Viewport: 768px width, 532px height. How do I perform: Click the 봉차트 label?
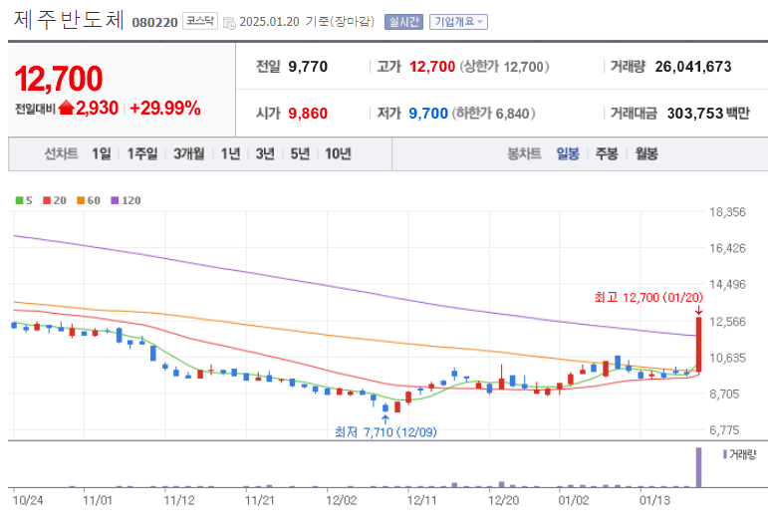tap(524, 153)
